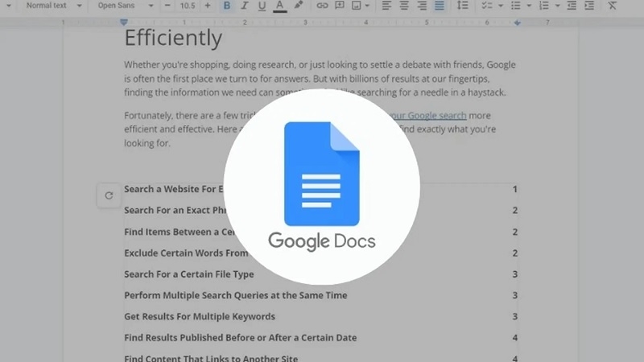Click page number for 'Get Results For Multiple Keywords'

[514, 316]
